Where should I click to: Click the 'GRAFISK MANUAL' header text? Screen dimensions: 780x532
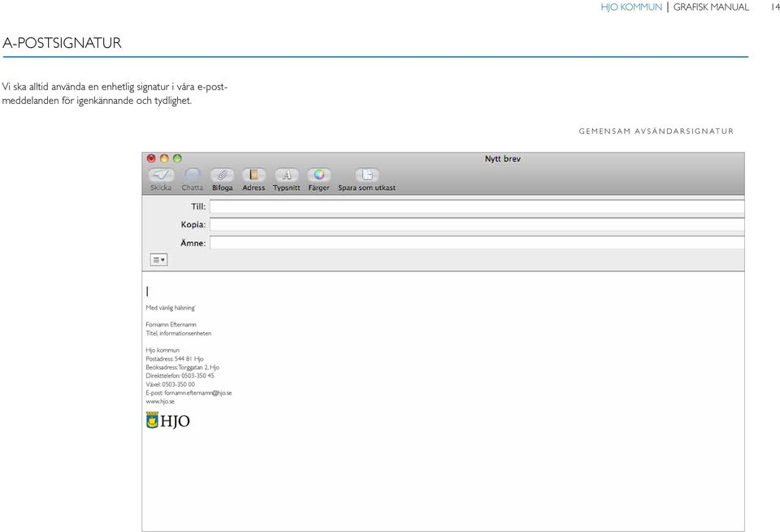pyautogui.click(x=711, y=7)
